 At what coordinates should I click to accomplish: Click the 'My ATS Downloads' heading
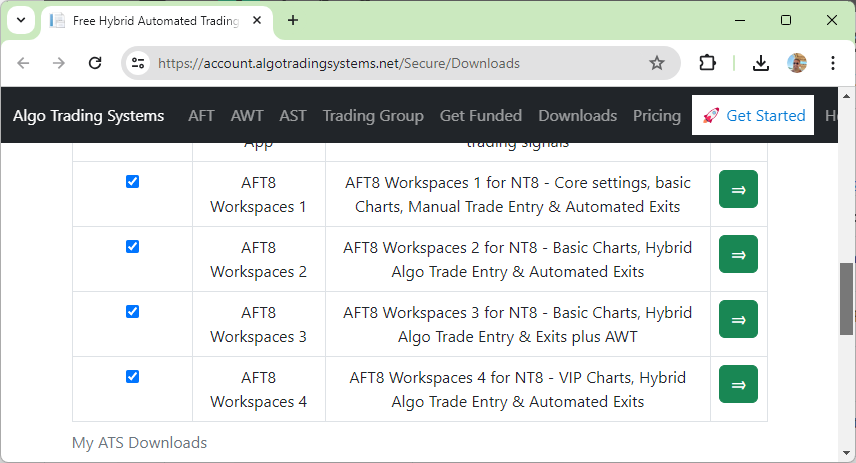(x=139, y=442)
